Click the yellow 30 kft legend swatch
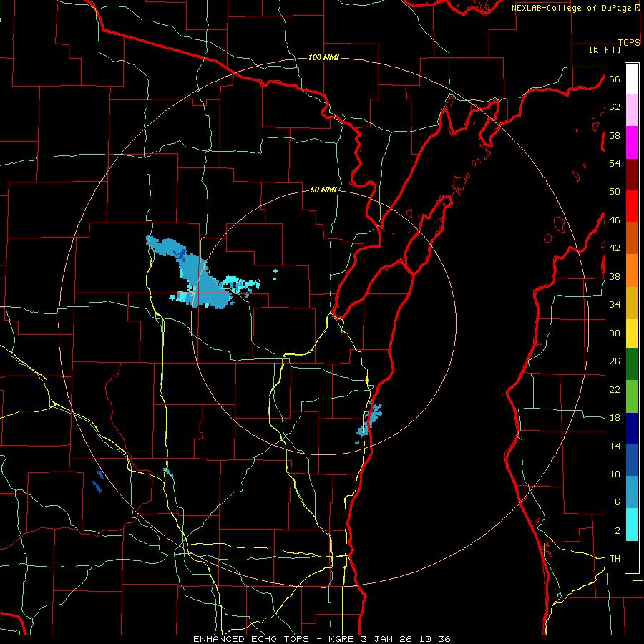This screenshot has width=644, height=644. (x=632, y=333)
